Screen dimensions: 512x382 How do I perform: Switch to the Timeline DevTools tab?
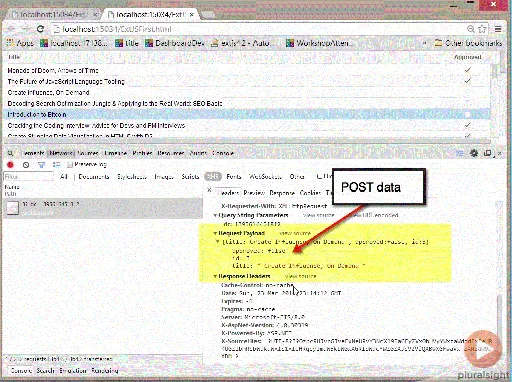coord(115,153)
